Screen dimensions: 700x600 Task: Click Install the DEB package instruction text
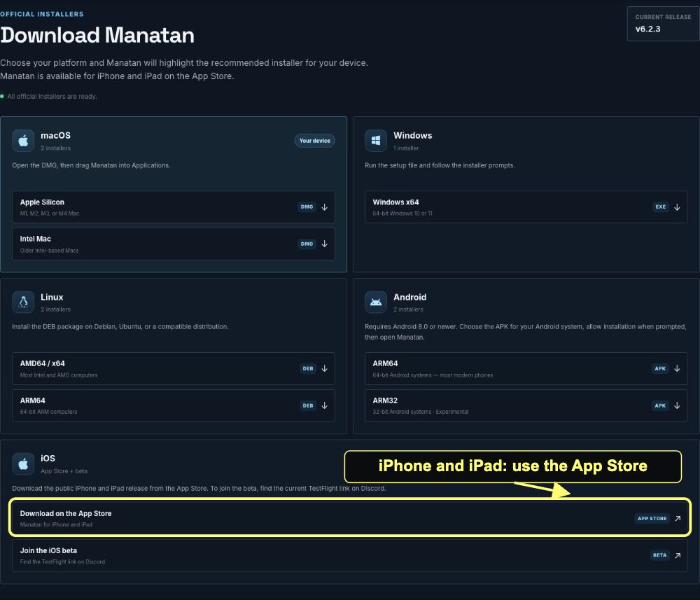click(x=120, y=327)
